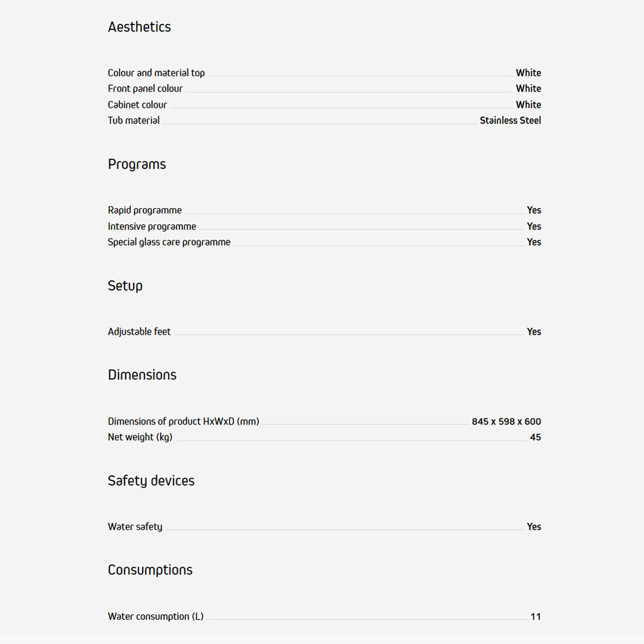Click the Net weight (kg) label

140,437
